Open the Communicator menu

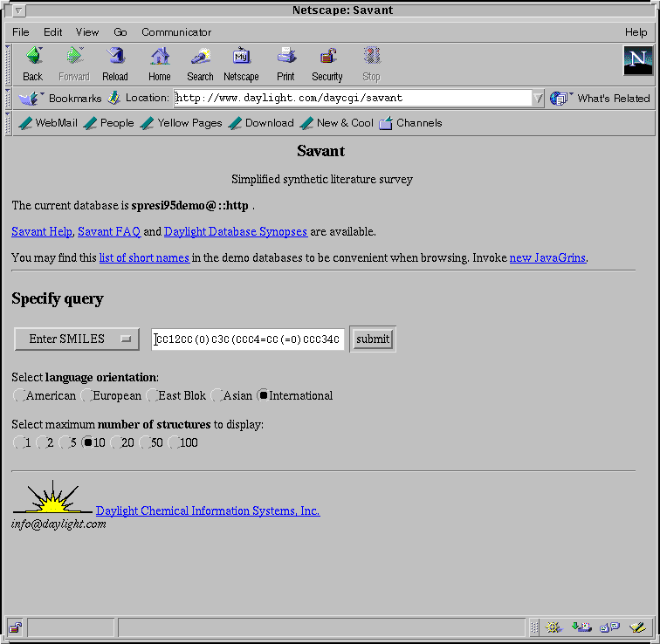click(x=176, y=32)
